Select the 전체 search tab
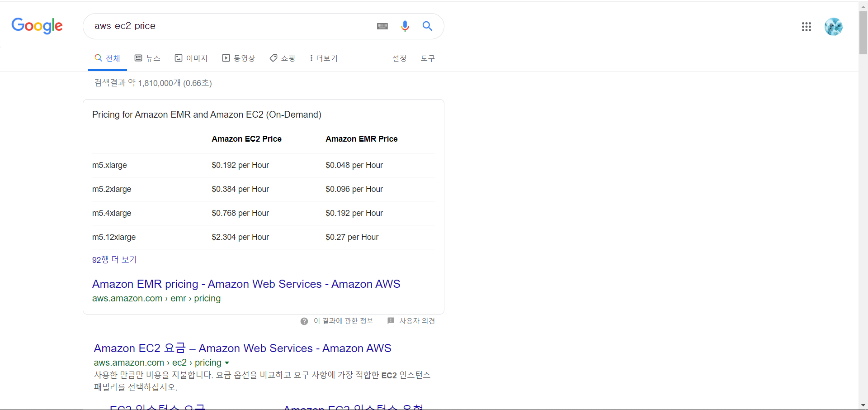The width and height of the screenshot is (868, 410). click(108, 58)
